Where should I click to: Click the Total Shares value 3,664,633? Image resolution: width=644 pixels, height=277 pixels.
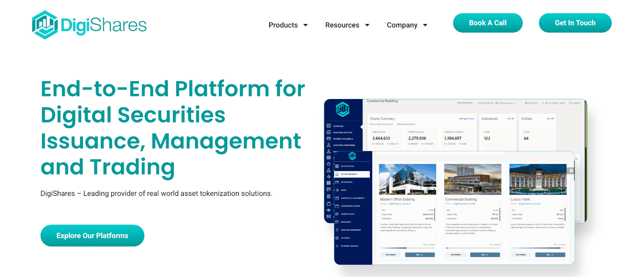click(x=381, y=138)
